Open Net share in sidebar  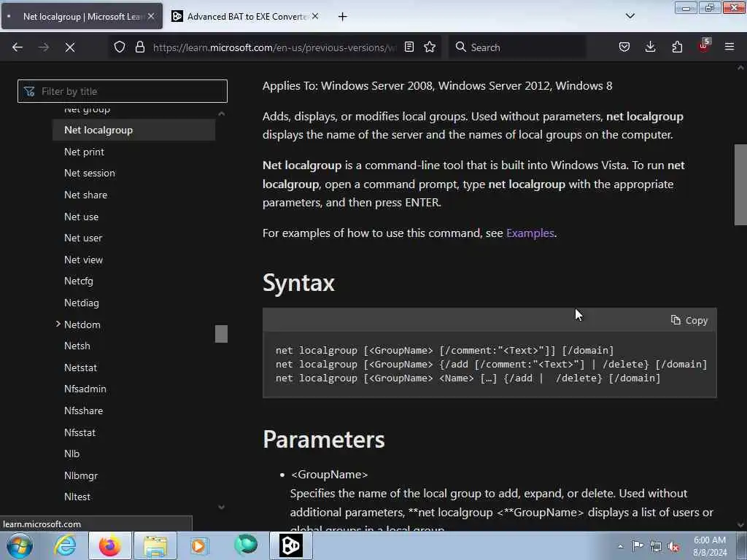pyautogui.click(x=86, y=195)
